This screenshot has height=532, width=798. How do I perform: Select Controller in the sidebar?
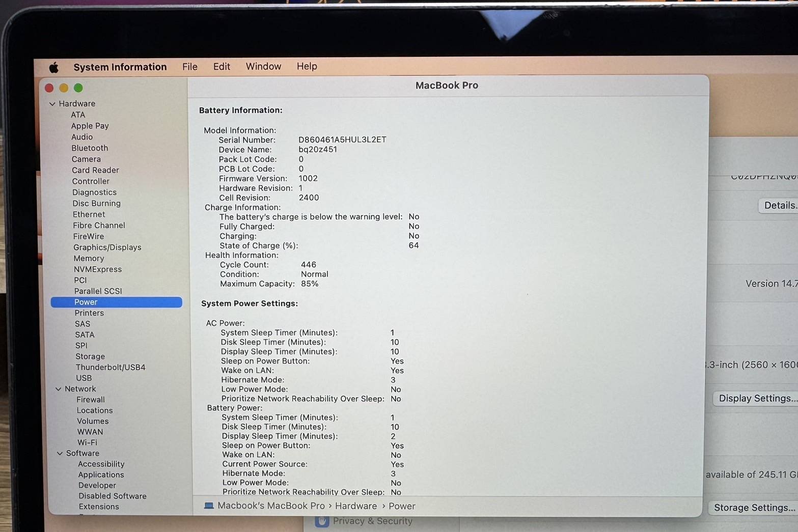point(91,181)
